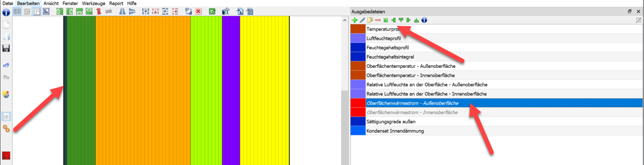Open the Hilfe menu

coord(132,3)
